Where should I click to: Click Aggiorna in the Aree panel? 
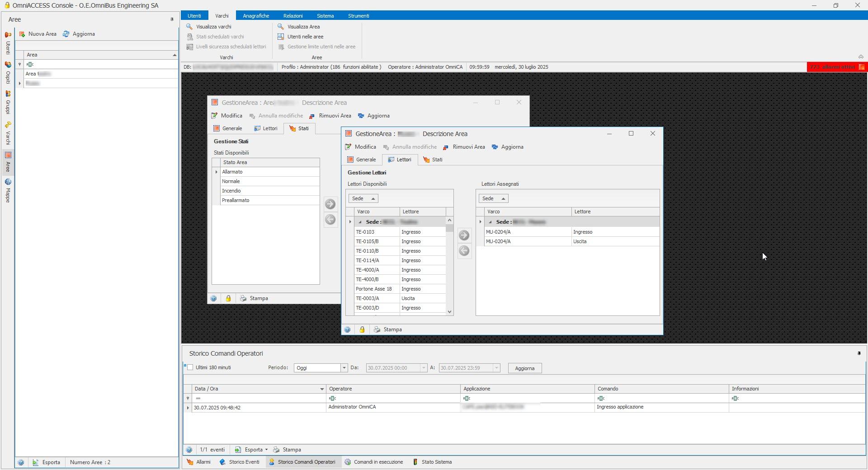pyautogui.click(x=79, y=34)
